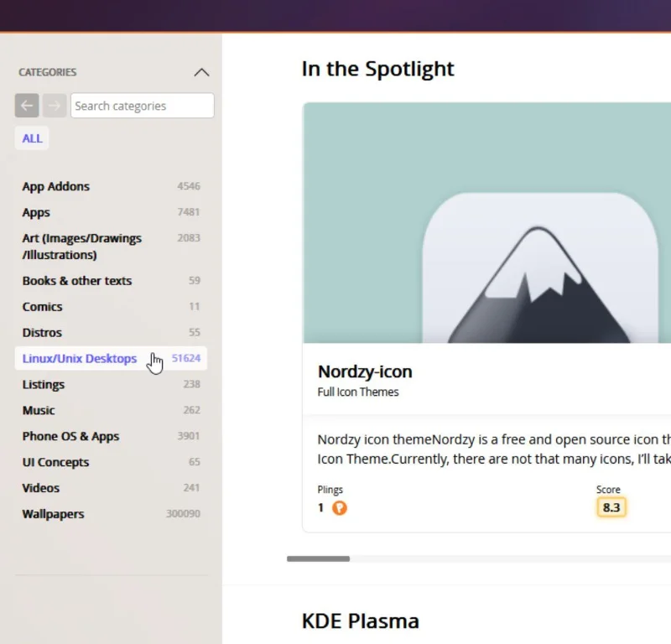Open the Apps category

111,212
